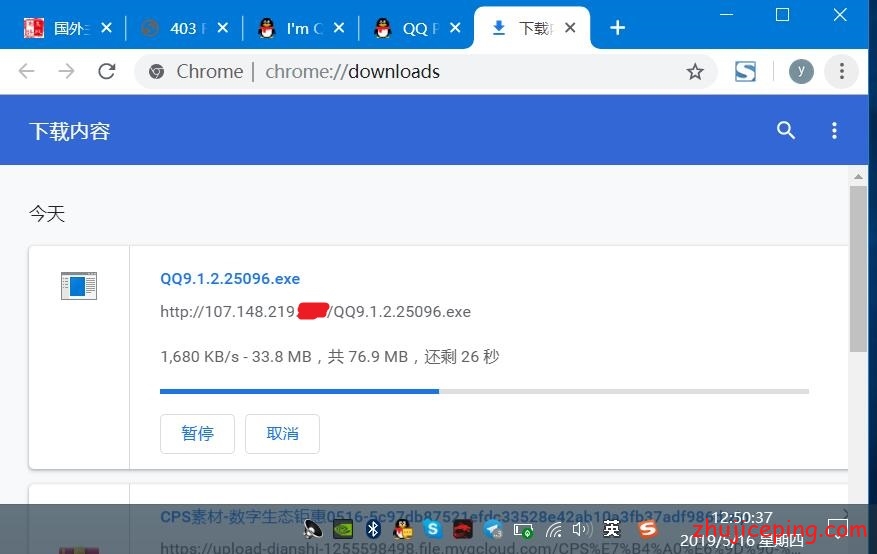Close the 403 tab
Screen dimensions: 877x554
tap(223, 28)
